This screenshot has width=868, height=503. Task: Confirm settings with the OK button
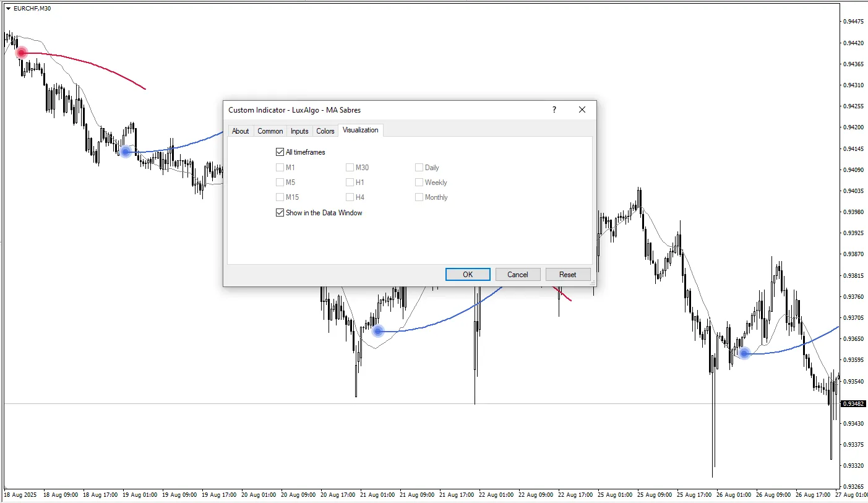tap(468, 275)
